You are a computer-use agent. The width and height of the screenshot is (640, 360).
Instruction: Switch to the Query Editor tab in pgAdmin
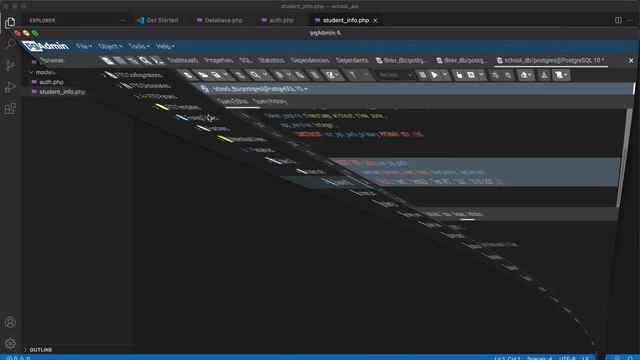(x=232, y=101)
